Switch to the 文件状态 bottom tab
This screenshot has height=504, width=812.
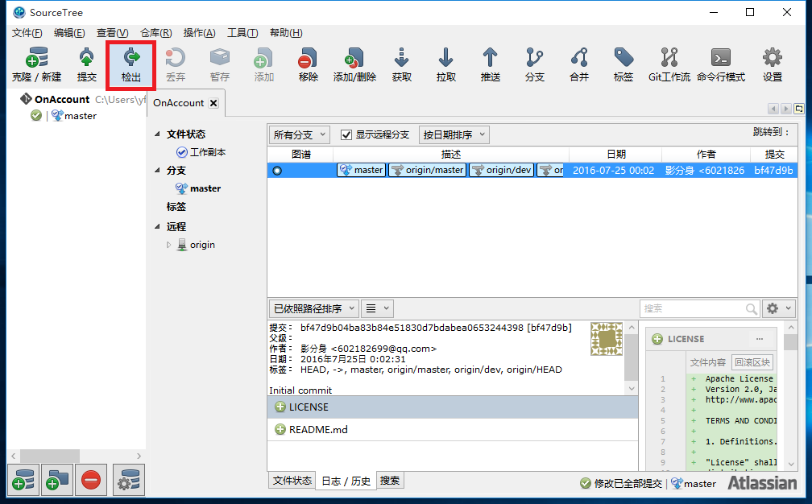click(x=292, y=481)
